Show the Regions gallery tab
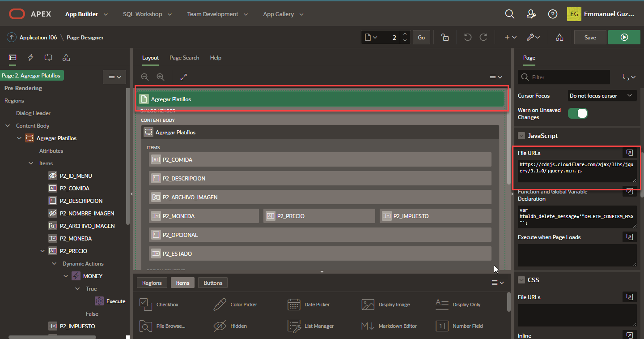644x339 pixels. (152, 283)
